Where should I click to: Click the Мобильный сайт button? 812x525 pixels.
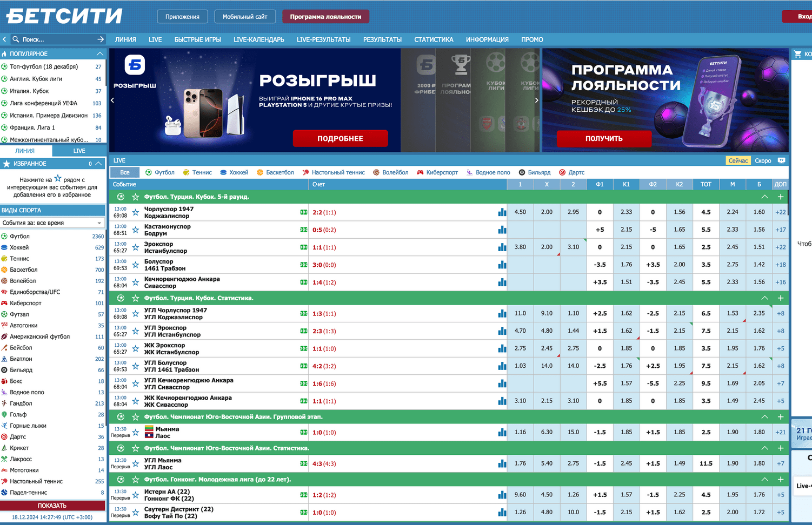coord(245,17)
